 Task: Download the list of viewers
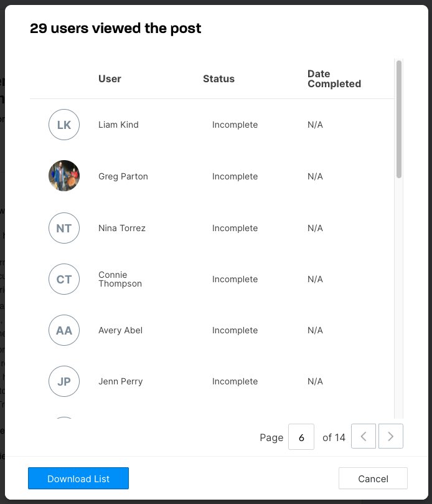pos(78,478)
